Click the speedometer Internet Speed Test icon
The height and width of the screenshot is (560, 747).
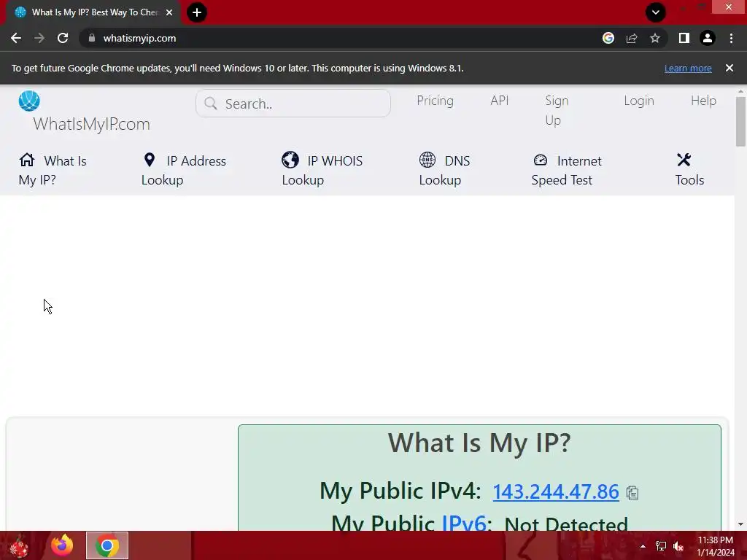pos(541,160)
